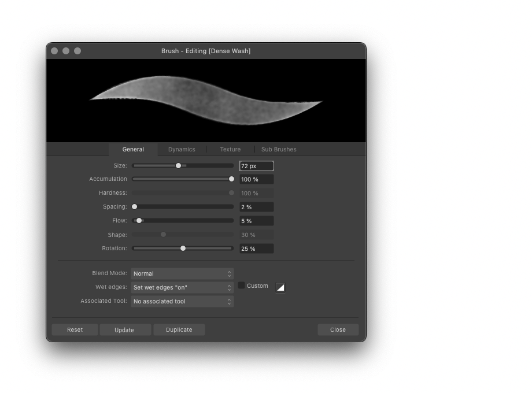The image size is (532, 393).
Task: Enable the Custom checkbox
Action: [x=241, y=286]
